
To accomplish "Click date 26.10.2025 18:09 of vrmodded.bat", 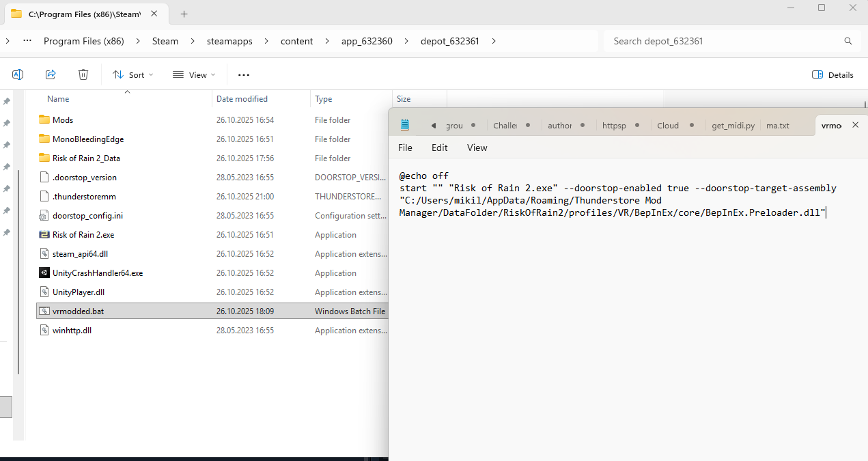I will [x=245, y=311].
